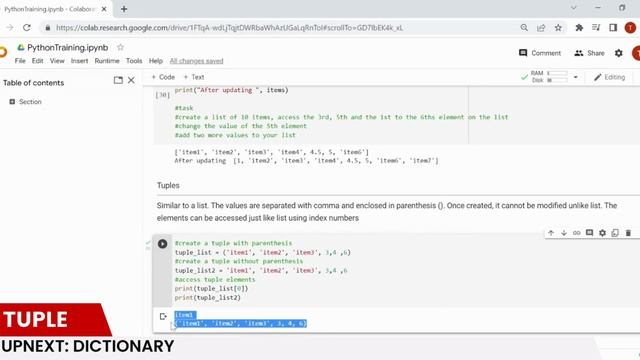
Task: Select Section in table of contents
Action: pyautogui.click(x=30, y=102)
